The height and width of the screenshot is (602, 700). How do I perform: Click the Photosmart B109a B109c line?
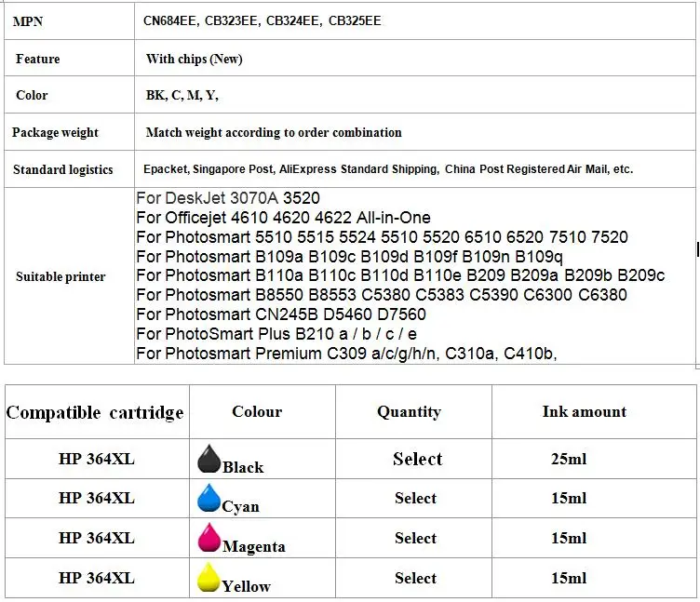[x=350, y=257]
